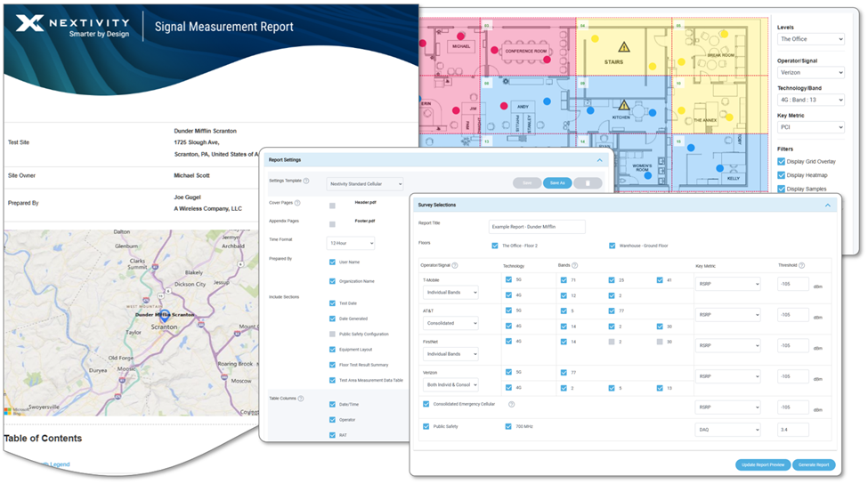Open the Operator/Signal dropdown showing Verizon
This screenshot has width=868, height=484.
tap(811, 72)
